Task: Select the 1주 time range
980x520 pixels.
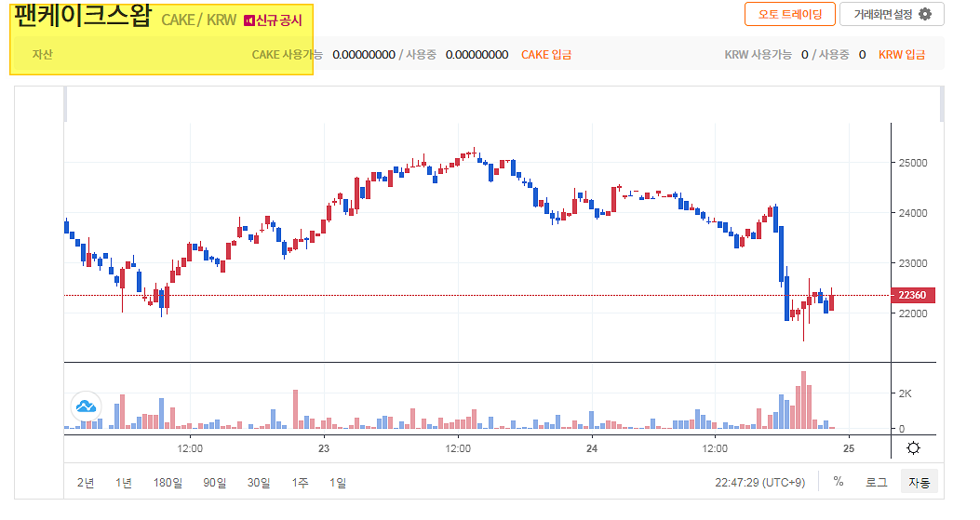Action: tap(300, 483)
